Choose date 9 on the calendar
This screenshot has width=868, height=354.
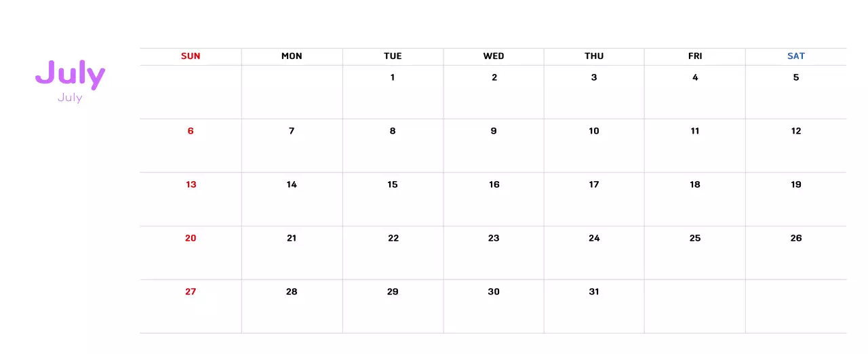[x=494, y=131]
